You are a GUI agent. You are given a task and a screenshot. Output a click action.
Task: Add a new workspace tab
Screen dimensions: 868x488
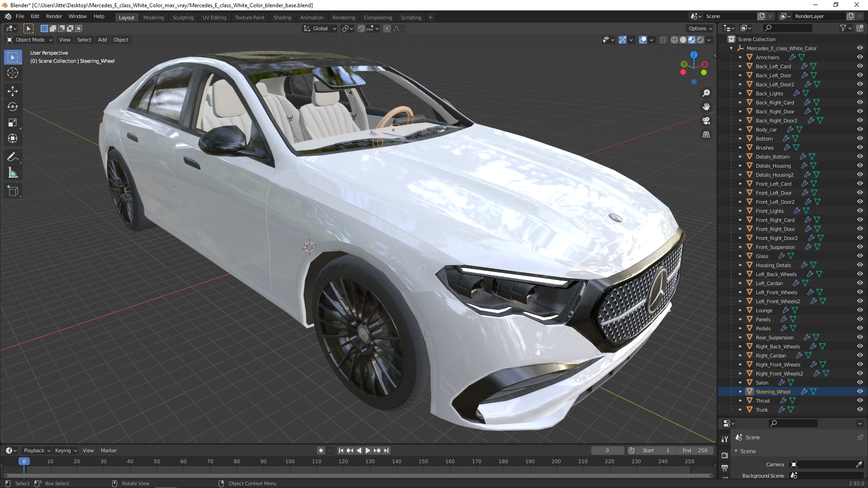click(430, 18)
